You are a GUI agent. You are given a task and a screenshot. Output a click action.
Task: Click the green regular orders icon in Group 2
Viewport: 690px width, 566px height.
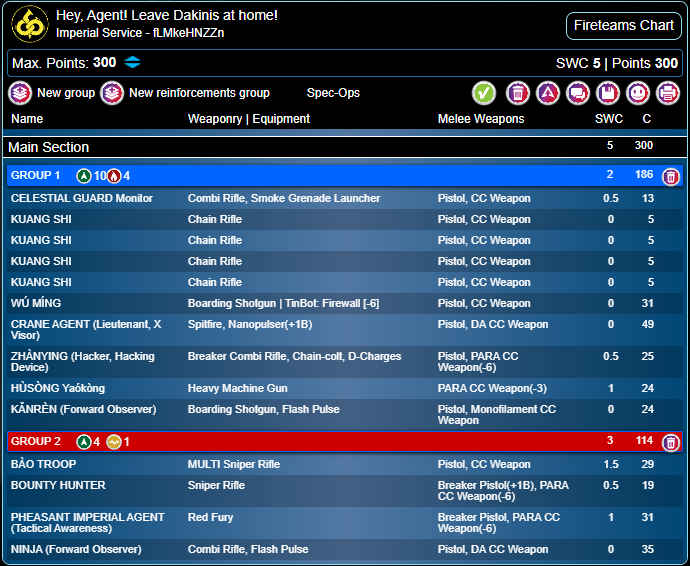(x=84, y=441)
